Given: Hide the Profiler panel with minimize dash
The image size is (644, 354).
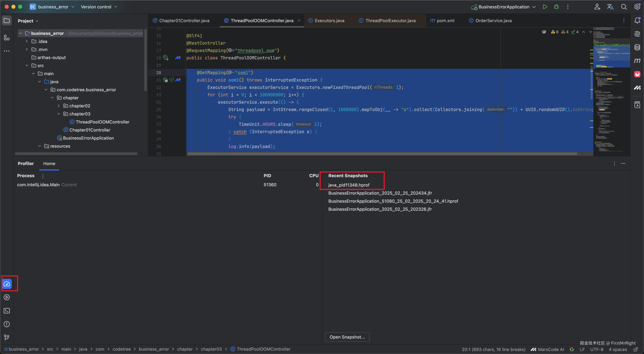Looking at the screenshot, I should pos(623,163).
